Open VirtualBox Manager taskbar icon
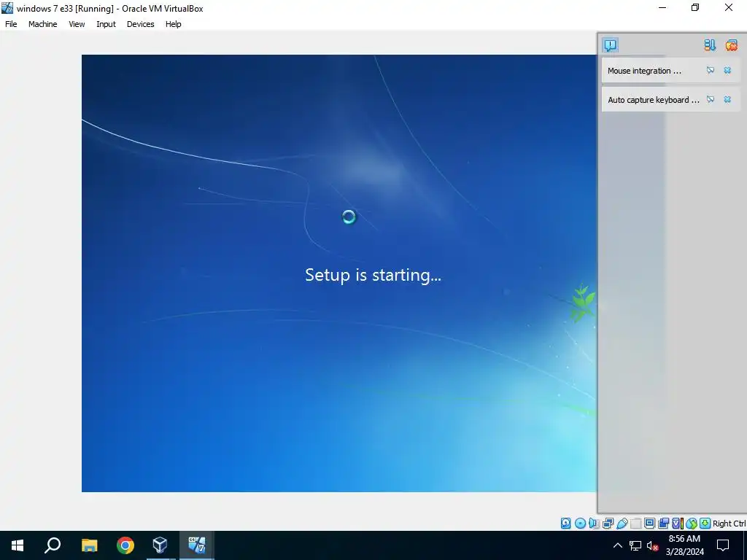This screenshot has width=747, height=560. click(160, 545)
